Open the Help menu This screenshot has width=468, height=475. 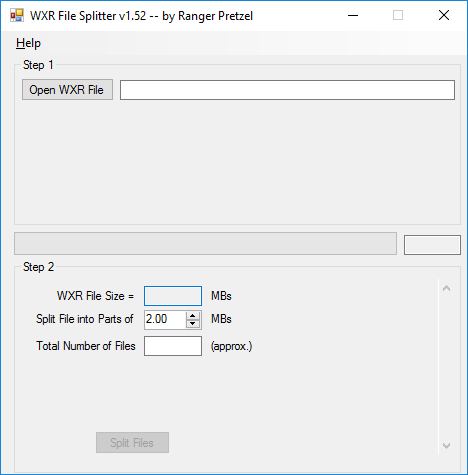pos(28,43)
